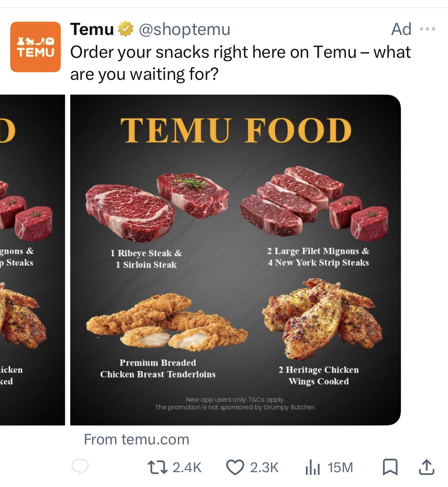Open the three-dot more options menu

coord(427,29)
